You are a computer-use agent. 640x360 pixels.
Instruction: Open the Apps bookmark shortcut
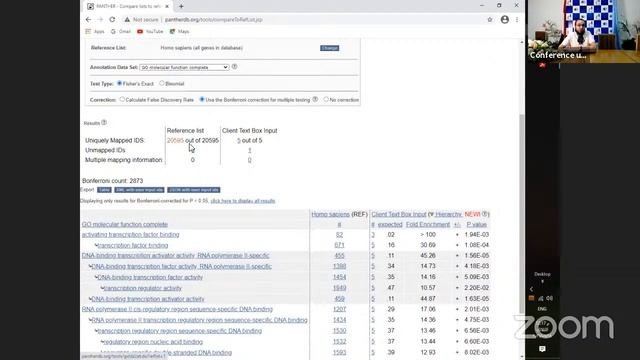pos(95,31)
